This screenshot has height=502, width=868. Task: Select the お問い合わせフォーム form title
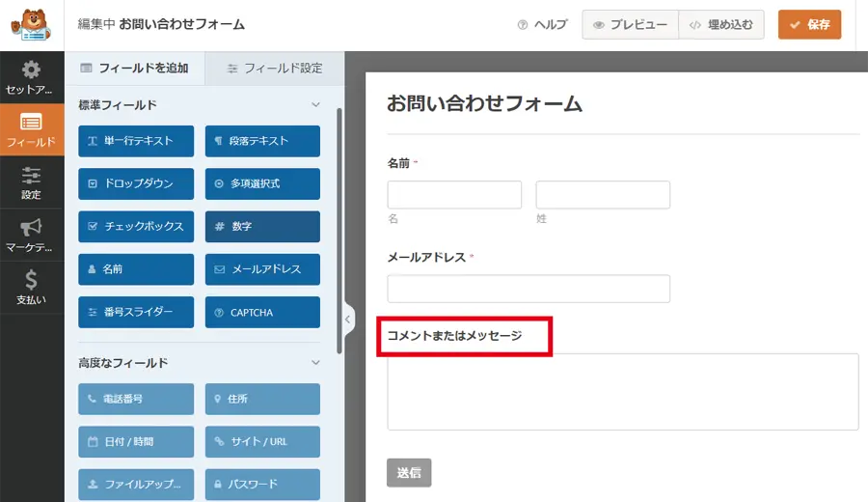coord(484,103)
